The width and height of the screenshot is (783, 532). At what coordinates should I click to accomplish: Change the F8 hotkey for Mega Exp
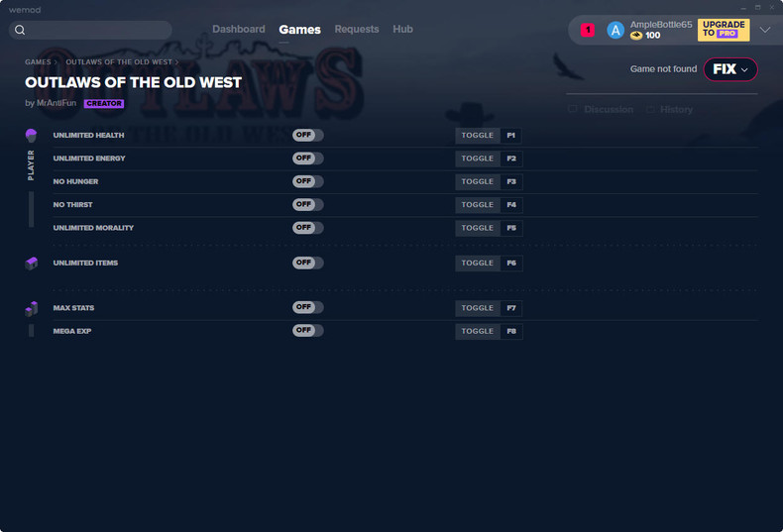point(511,331)
